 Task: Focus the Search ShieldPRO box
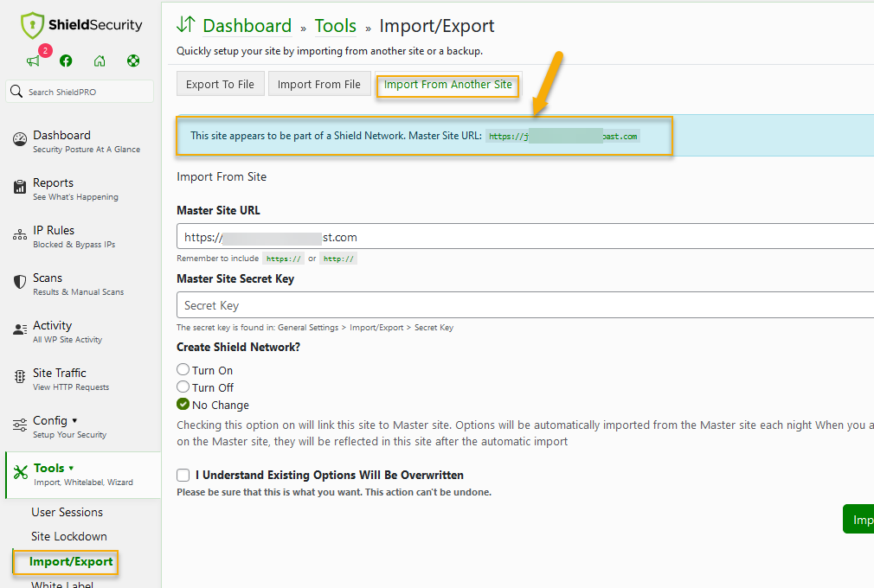coord(80,92)
